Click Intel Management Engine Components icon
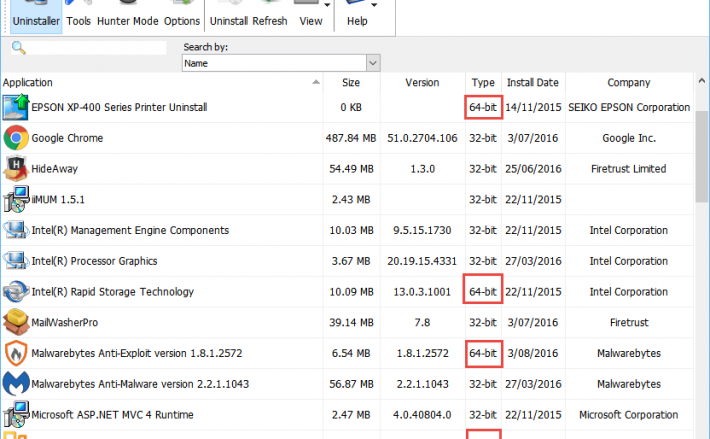Image resolution: width=710 pixels, height=439 pixels. click(x=16, y=230)
